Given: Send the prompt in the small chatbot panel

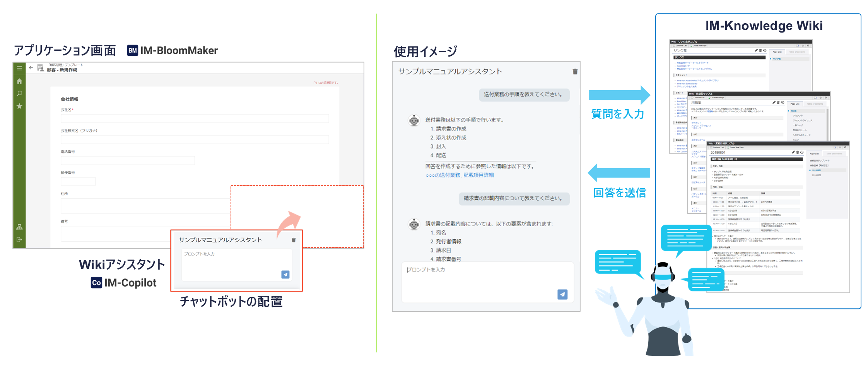Looking at the screenshot, I should [x=285, y=275].
